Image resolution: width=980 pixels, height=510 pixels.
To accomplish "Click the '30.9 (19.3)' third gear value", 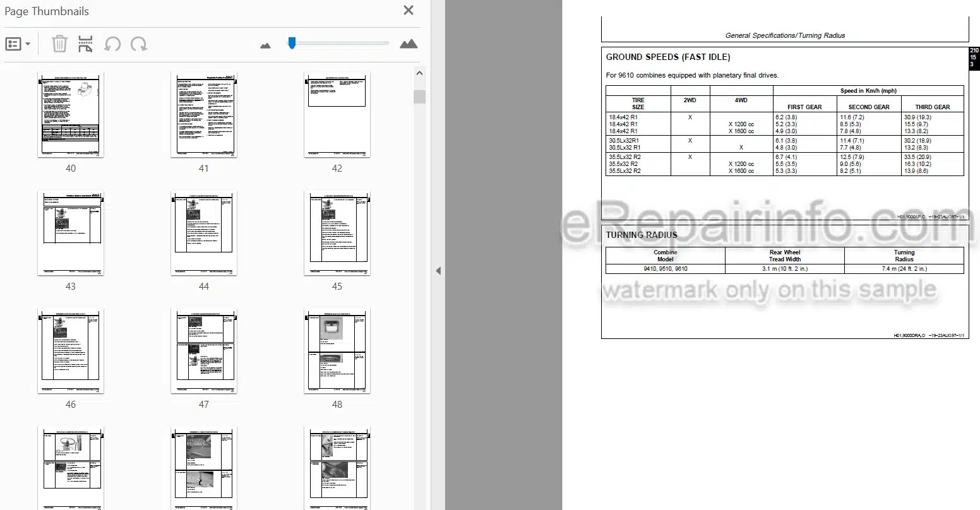I will click(917, 117).
